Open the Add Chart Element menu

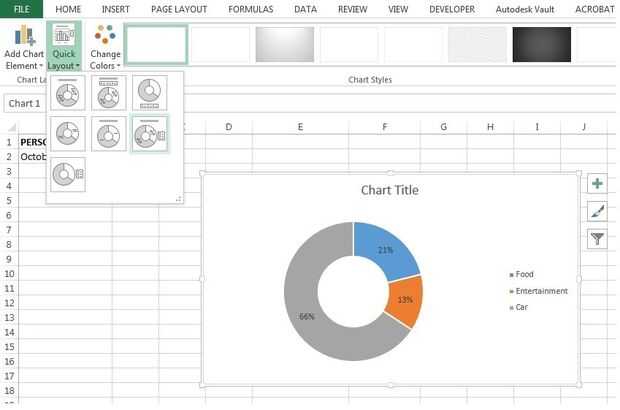[x=23, y=47]
